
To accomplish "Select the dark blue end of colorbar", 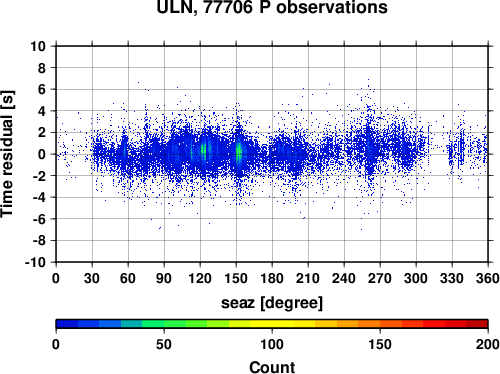I will [x=67, y=324].
